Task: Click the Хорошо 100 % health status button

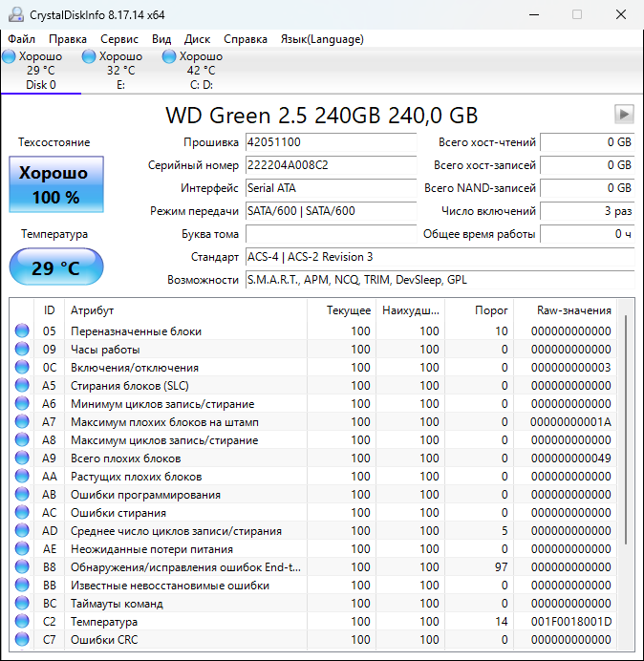Action: (56, 184)
